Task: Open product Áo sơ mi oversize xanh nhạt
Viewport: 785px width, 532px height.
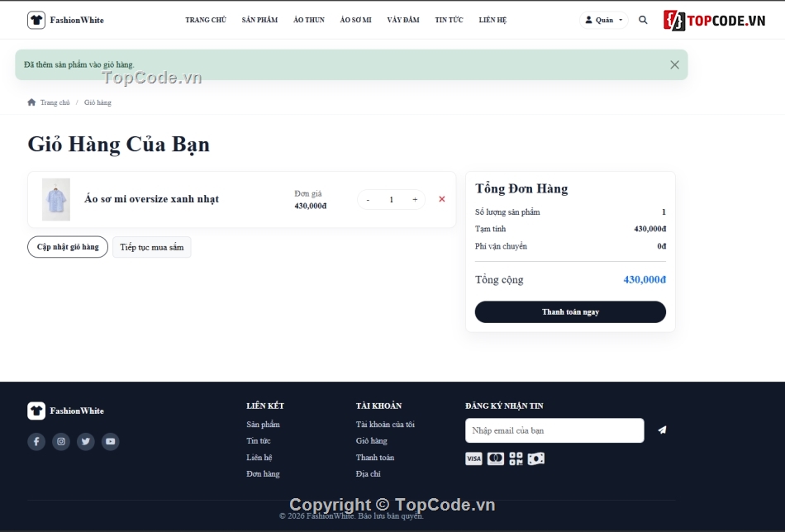Action: 152,199
